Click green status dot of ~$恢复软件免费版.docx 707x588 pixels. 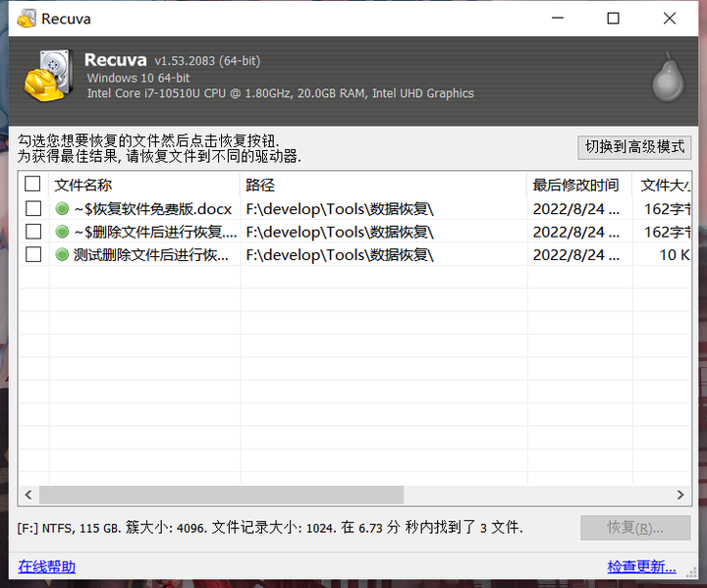[x=62, y=209]
